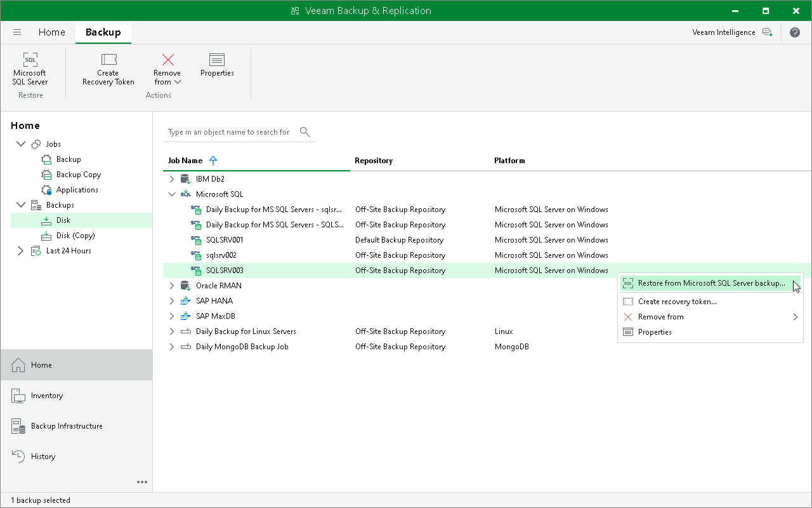This screenshot has width=812, height=508.
Task: Expand Daily MongoDB Backup Job row
Action: tap(172, 347)
